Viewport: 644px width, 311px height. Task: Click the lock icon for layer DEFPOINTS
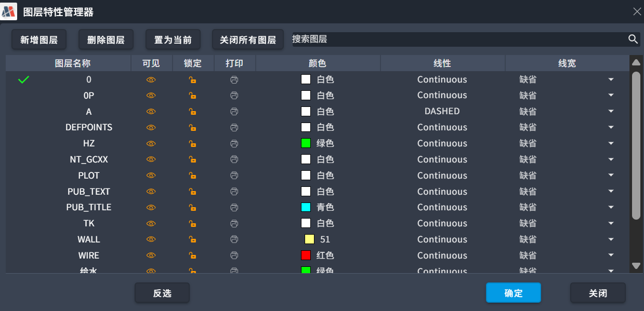(192, 127)
